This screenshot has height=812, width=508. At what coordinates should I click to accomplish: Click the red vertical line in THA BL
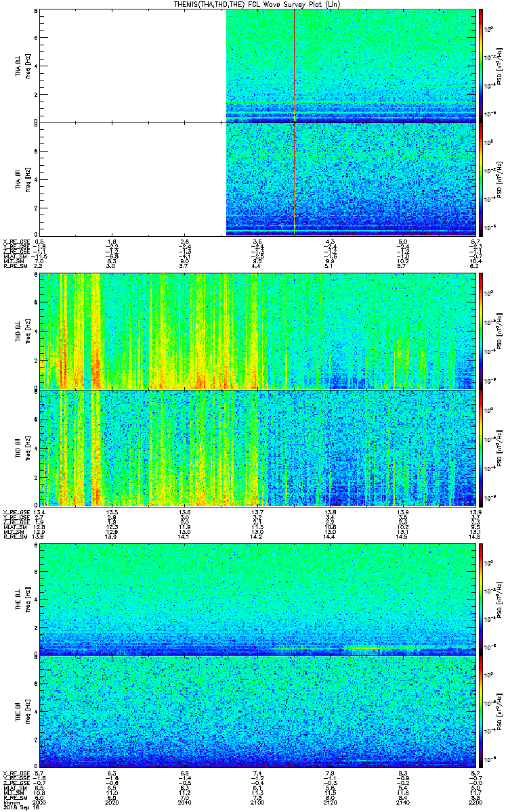point(294,66)
